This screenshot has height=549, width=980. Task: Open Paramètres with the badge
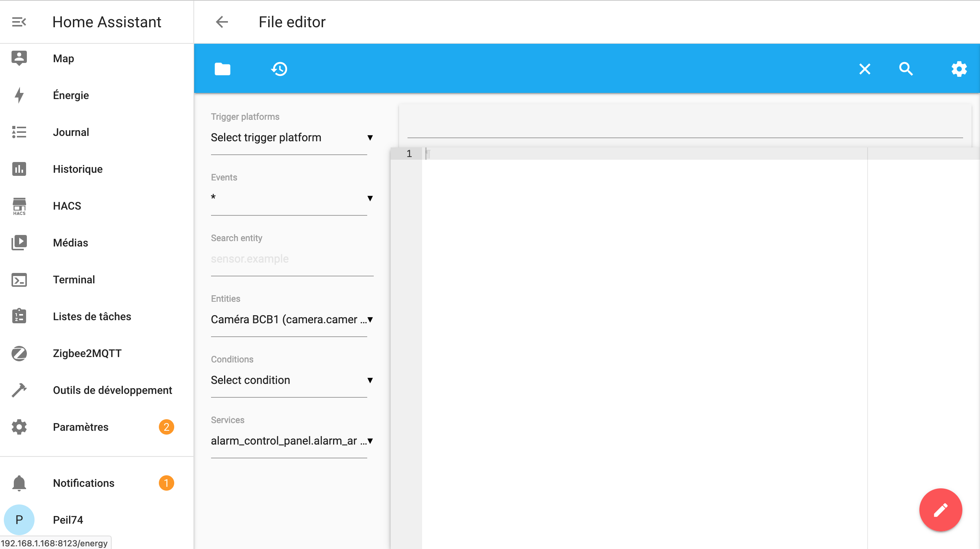click(81, 427)
